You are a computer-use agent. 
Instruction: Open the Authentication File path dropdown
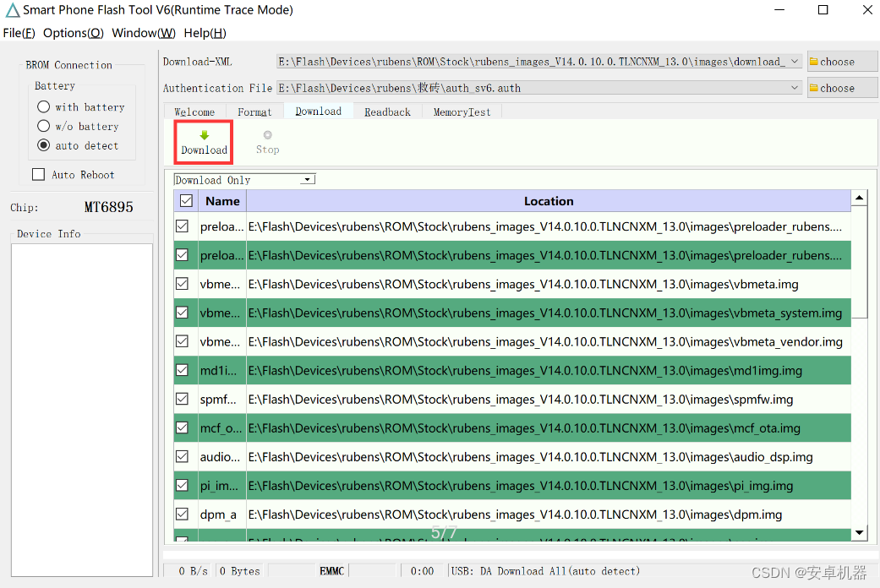coord(795,88)
